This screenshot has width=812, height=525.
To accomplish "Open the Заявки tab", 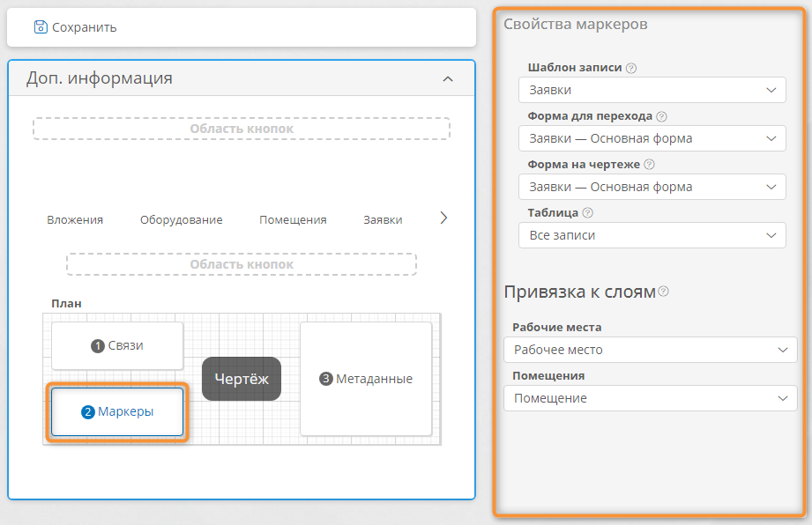I will click(383, 220).
